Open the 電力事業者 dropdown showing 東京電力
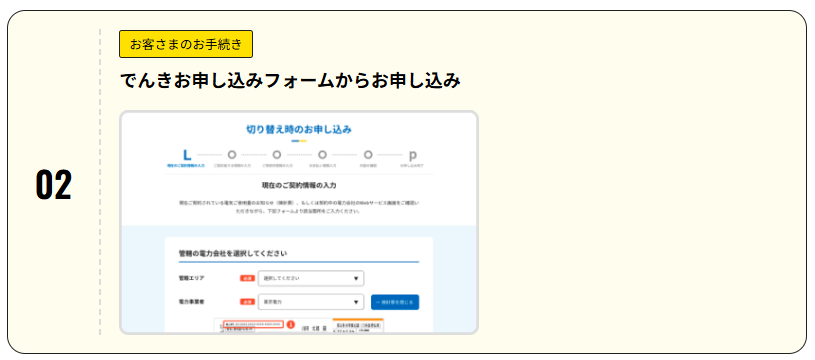 [x=311, y=302]
